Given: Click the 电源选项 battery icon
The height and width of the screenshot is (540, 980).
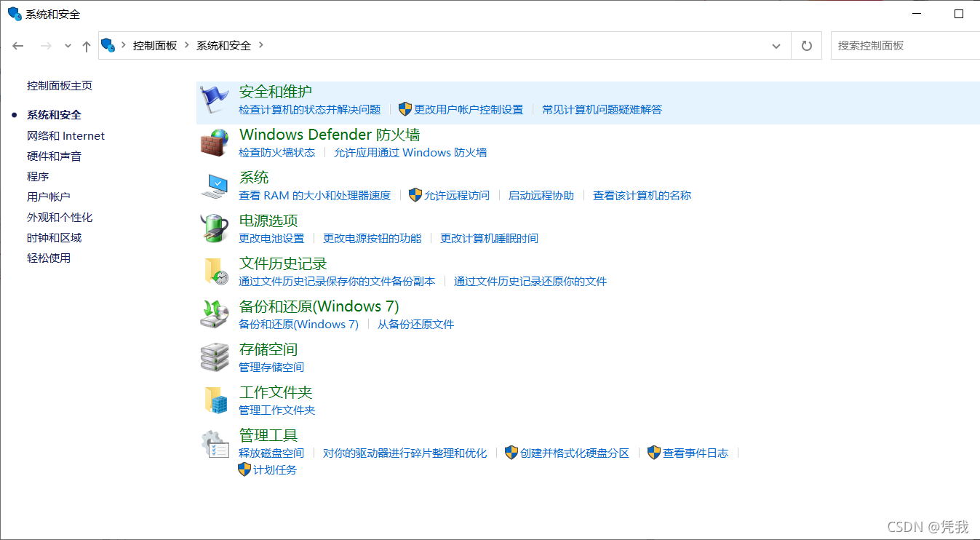Looking at the screenshot, I should tap(214, 227).
